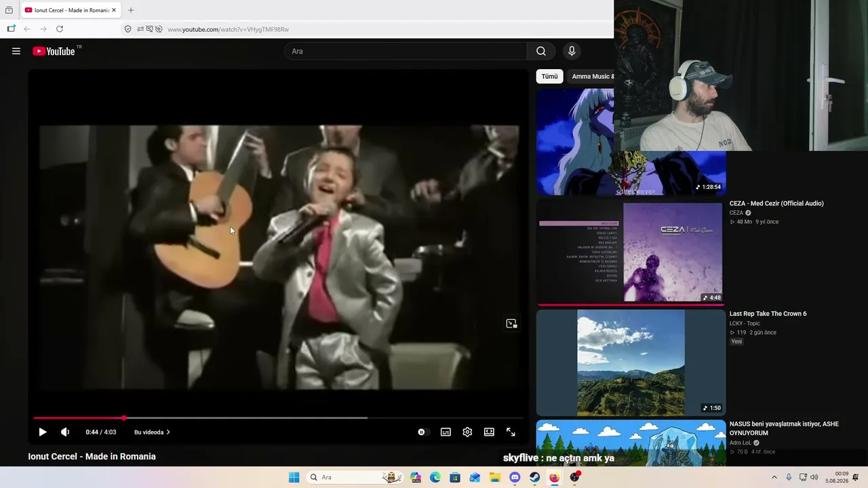Open Microsoft Store from the taskbar
Image resolution: width=868 pixels, height=488 pixels.
click(455, 477)
